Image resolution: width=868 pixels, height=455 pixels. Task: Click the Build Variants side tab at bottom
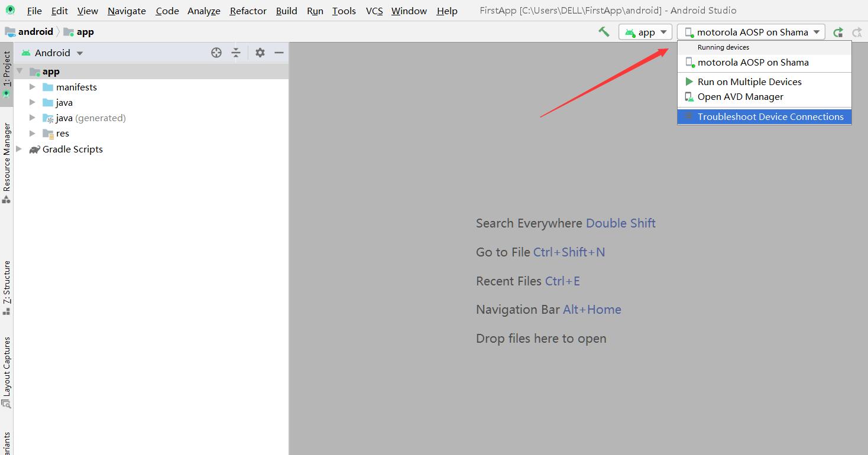(7, 443)
